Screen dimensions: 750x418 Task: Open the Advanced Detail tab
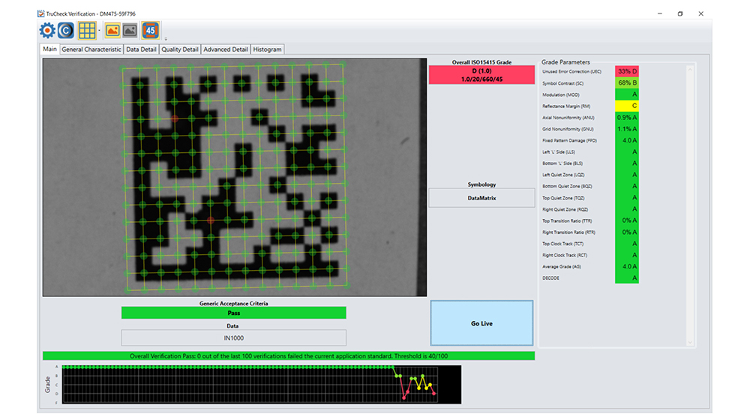click(x=226, y=49)
